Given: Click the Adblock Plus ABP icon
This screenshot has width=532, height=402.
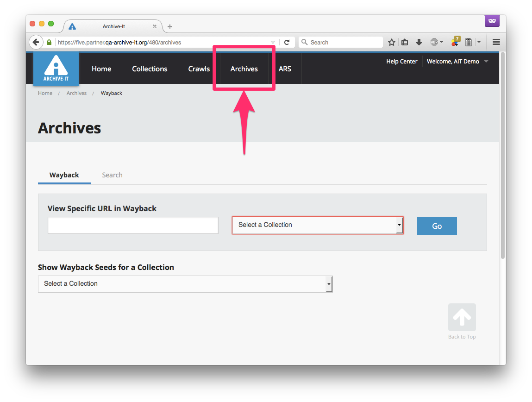Looking at the screenshot, I should (434, 42).
